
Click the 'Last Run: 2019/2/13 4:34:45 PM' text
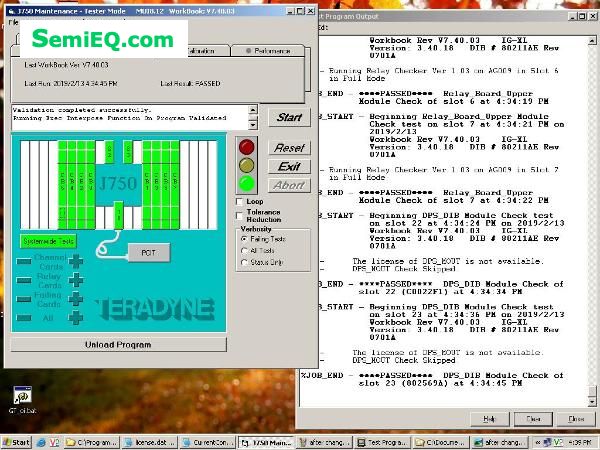pyautogui.click(x=71, y=83)
